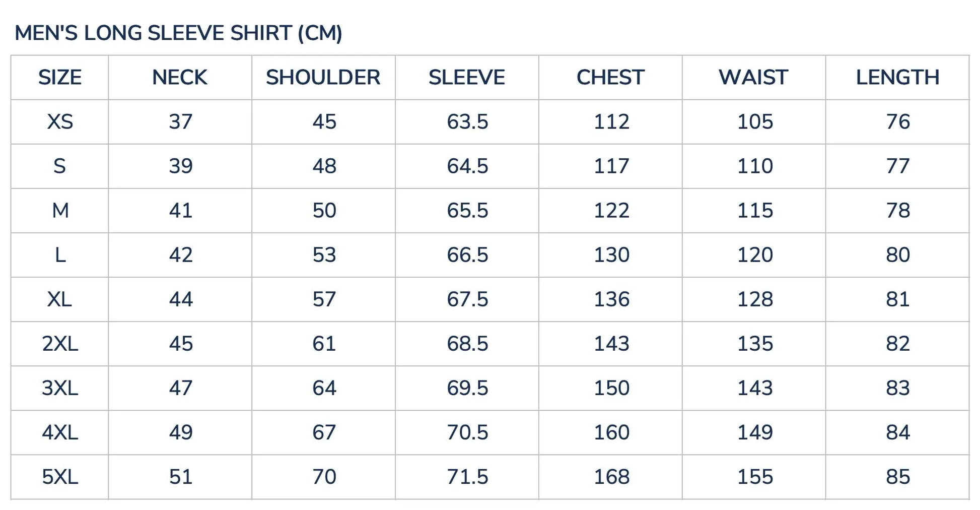Screen dimensions: 980x510
Task: Select the M size row label
Action: (x=60, y=211)
